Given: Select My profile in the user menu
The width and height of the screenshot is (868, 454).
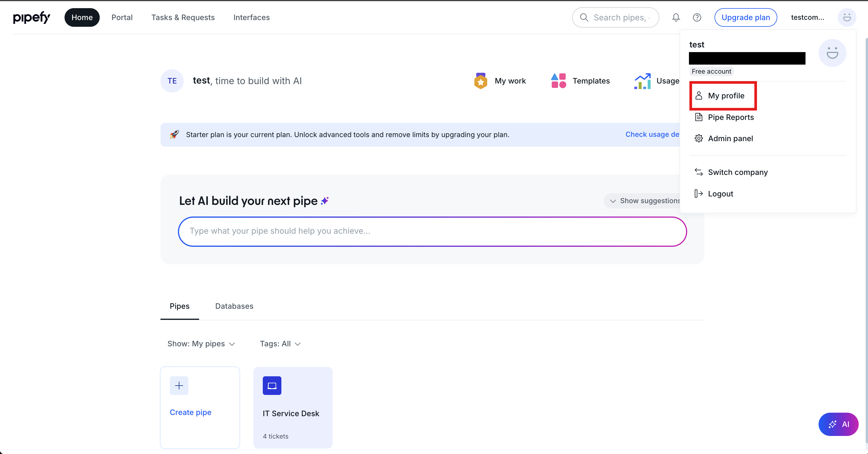Looking at the screenshot, I should [x=726, y=96].
